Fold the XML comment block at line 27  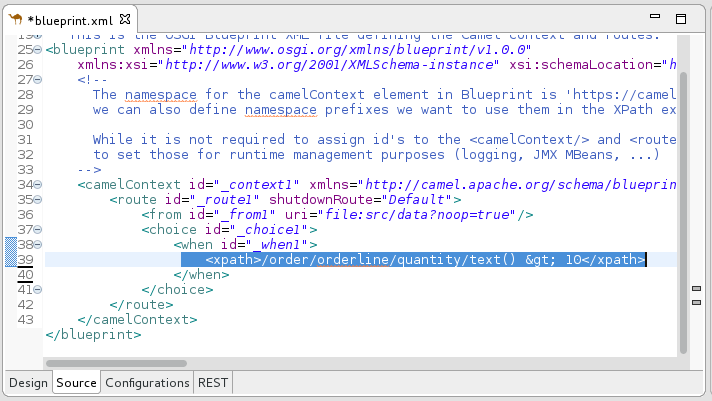(38, 79)
